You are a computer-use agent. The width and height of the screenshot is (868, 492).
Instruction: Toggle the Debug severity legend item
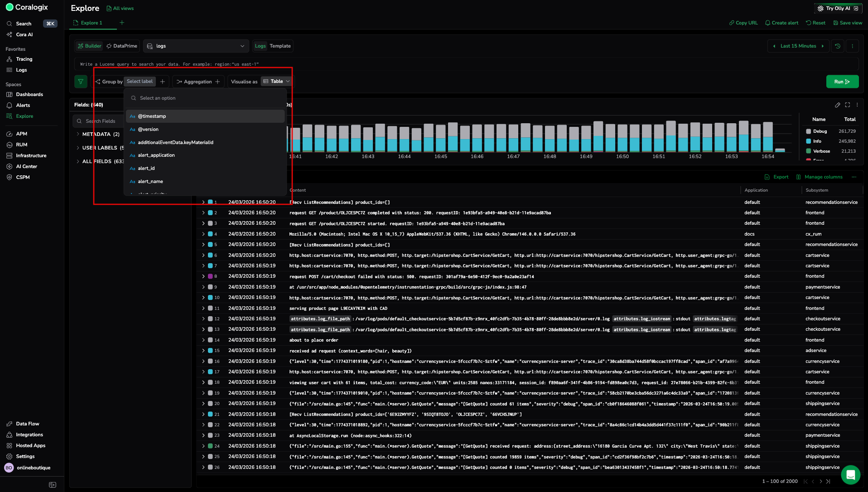click(820, 131)
